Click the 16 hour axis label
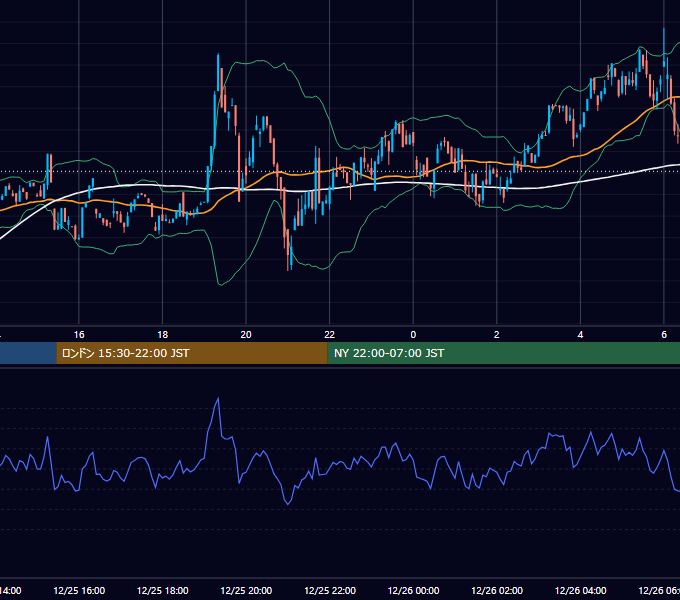The width and height of the screenshot is (680, 600). (x=79, y=335)
